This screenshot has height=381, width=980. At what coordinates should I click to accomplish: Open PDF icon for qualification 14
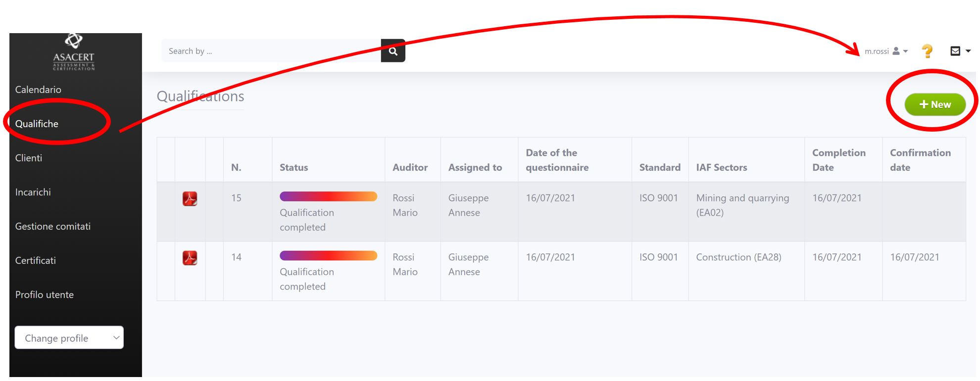(190, 258)
